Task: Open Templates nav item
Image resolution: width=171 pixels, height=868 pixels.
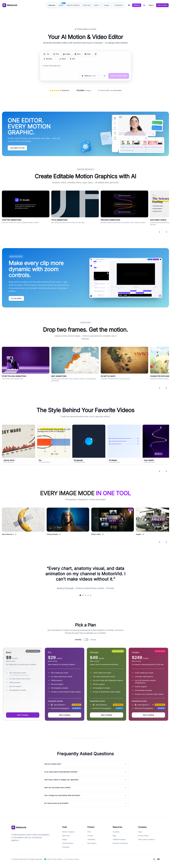Action: click(119, 5)
